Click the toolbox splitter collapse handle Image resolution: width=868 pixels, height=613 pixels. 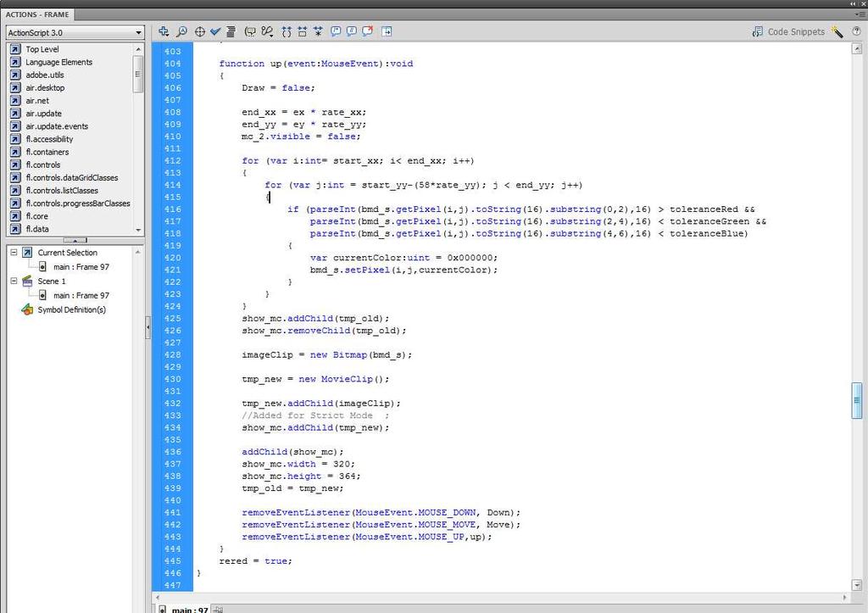pyautogui.click(x=75, y=240)
